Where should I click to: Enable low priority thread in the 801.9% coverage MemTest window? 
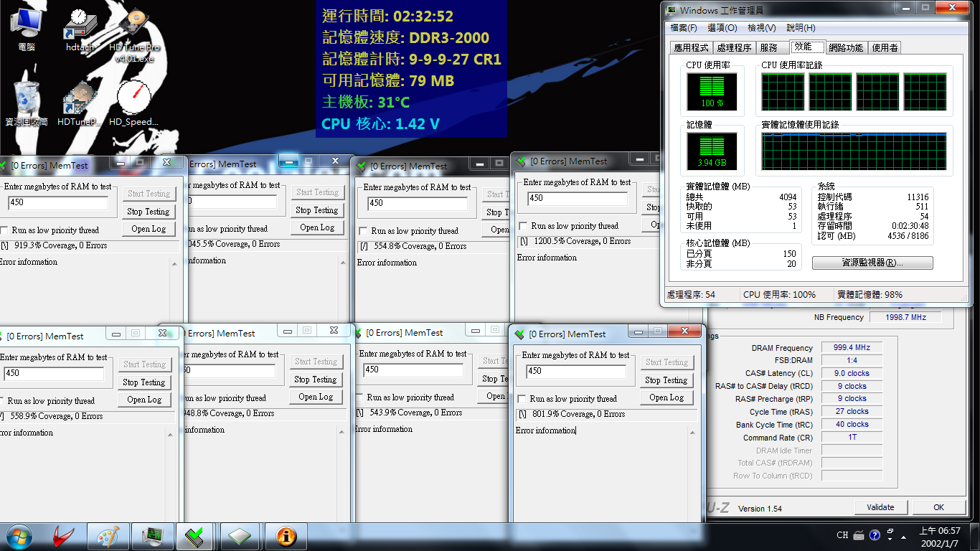pyautogui.click(x=522, y=399)
